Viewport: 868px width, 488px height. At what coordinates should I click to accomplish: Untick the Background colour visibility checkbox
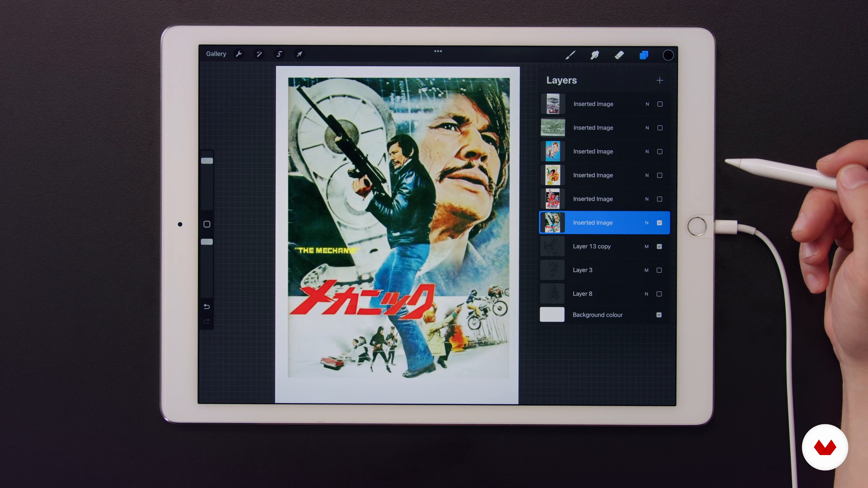659,315
